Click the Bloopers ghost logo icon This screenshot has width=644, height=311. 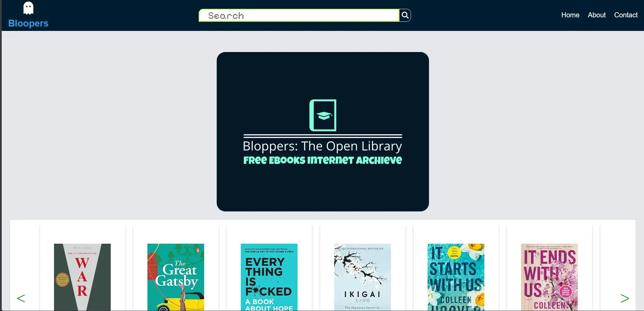28,8
